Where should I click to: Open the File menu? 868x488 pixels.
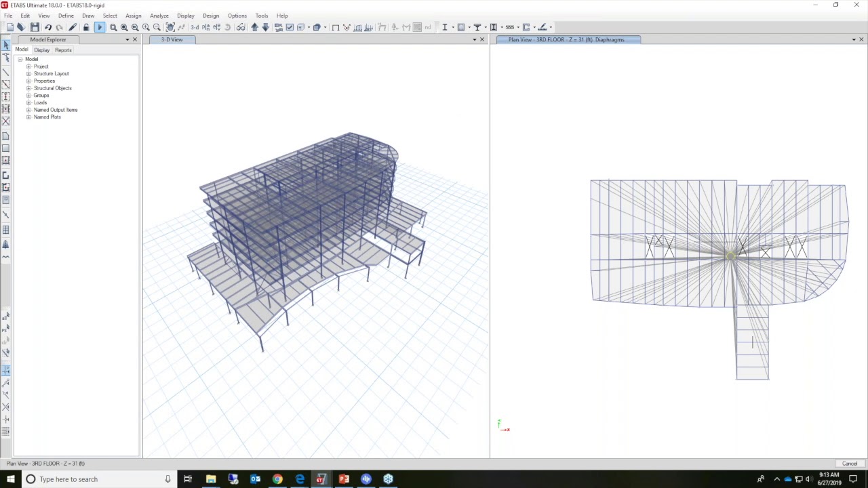click(8, 16)
